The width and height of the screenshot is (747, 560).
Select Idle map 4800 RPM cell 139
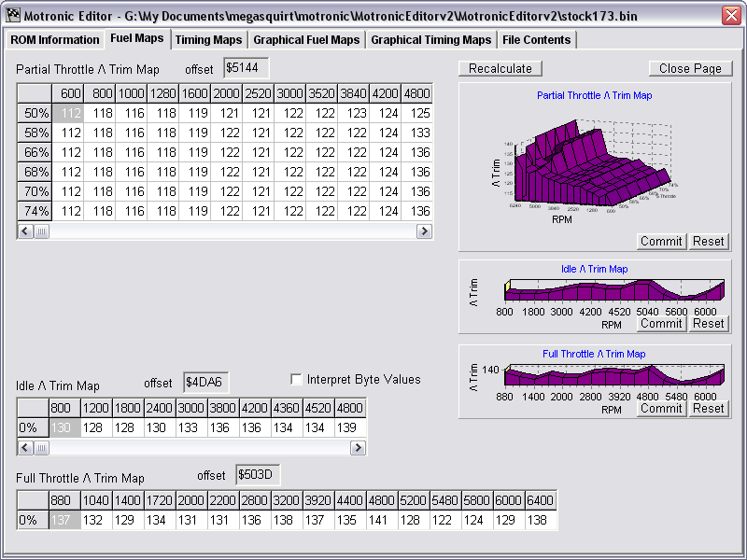point(350,427)
